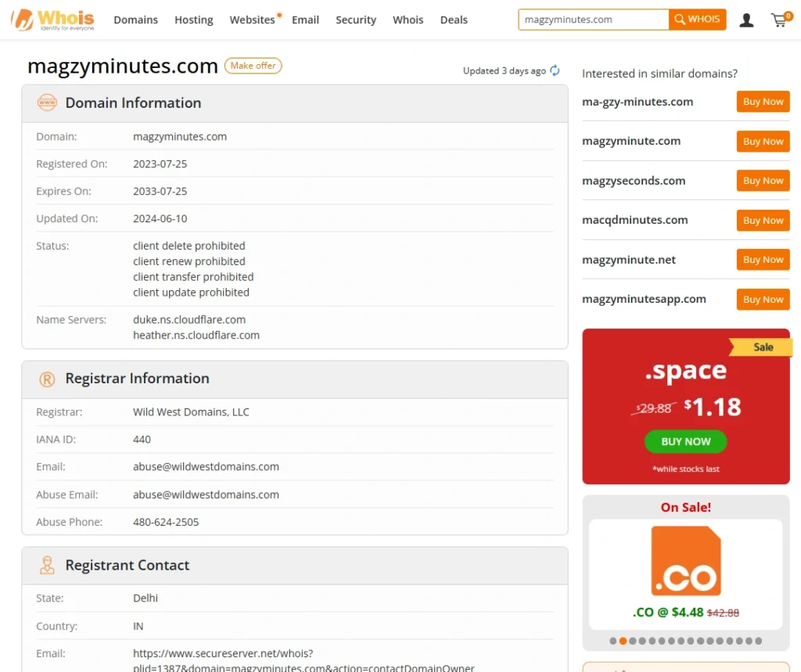This screenshot has width=801, height=672.
Task: Click the abuse phone 480-624-2505
Action: click(x=166, y=522)
